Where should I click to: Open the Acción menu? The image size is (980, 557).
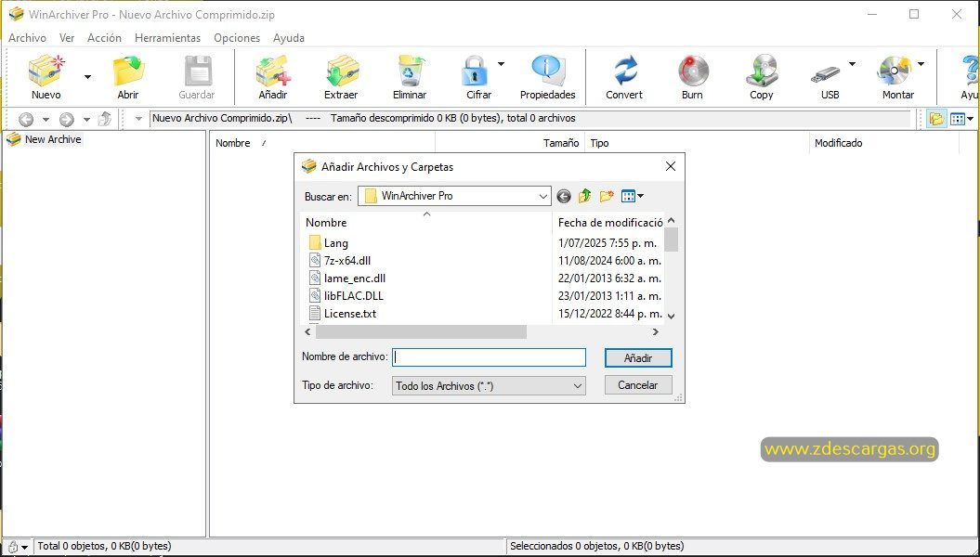pos(104,38)
